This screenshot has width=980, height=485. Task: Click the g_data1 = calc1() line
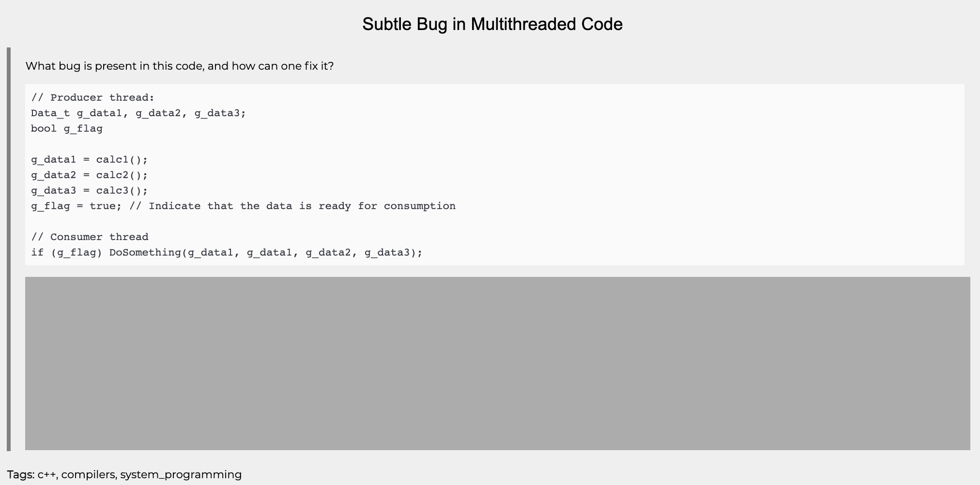[90, 160]
